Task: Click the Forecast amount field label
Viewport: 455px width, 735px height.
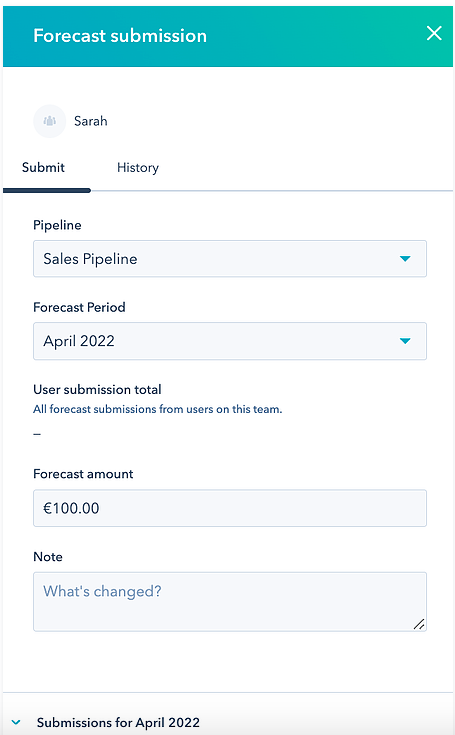Action: (x=83, y=474)
